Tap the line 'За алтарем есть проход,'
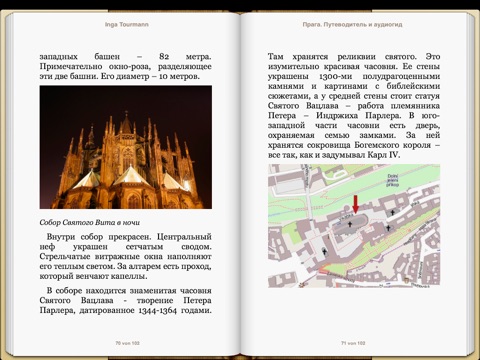Image resolution: width=480 pixels, height=360 pixels. pos(165,266)
